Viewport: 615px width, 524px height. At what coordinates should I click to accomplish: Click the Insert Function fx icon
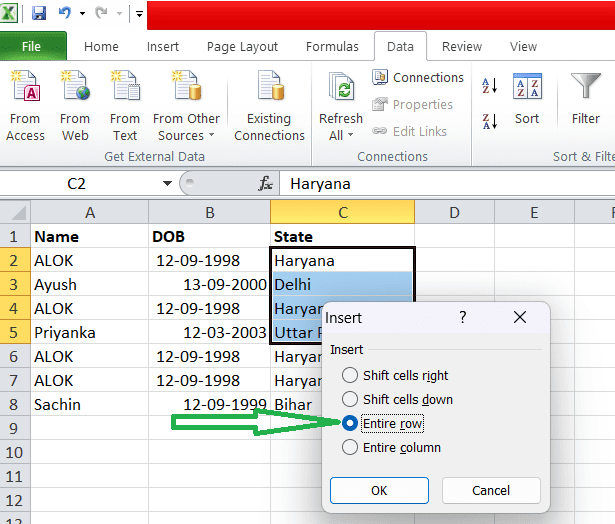click(266, 183)
